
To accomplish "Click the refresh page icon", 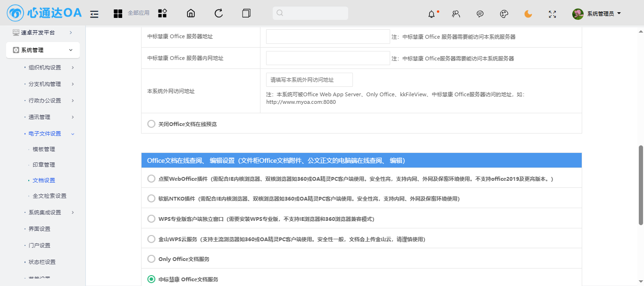I will point(218,13).
